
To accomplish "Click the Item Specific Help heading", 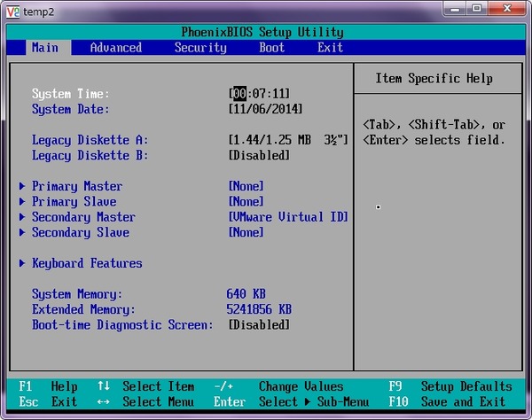I will pos(434,78).
